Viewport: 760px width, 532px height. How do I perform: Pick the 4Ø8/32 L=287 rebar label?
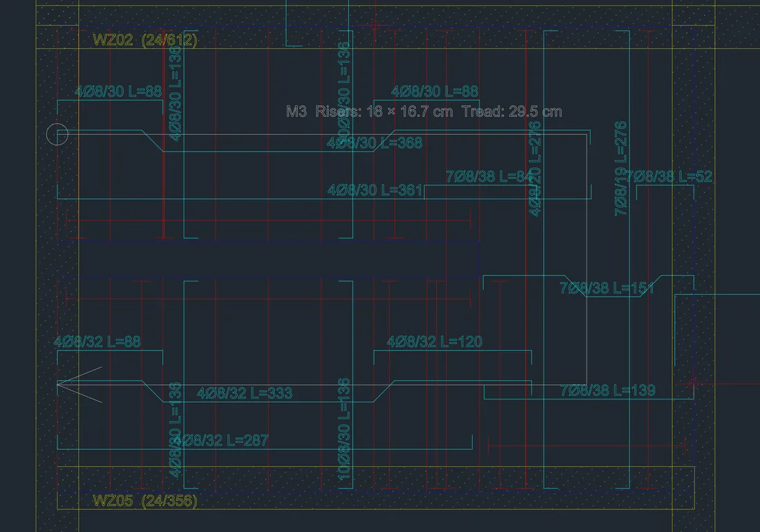pos(220,440)
